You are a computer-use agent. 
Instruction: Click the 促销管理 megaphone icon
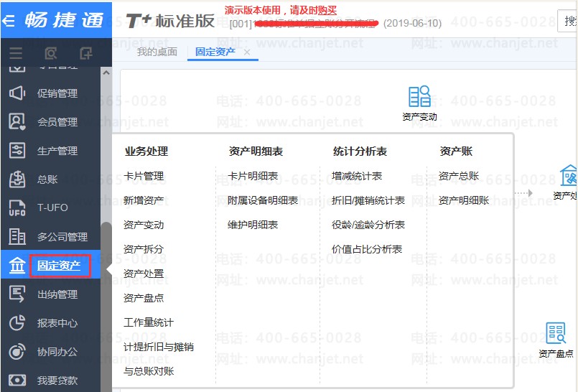coord(17,93)
